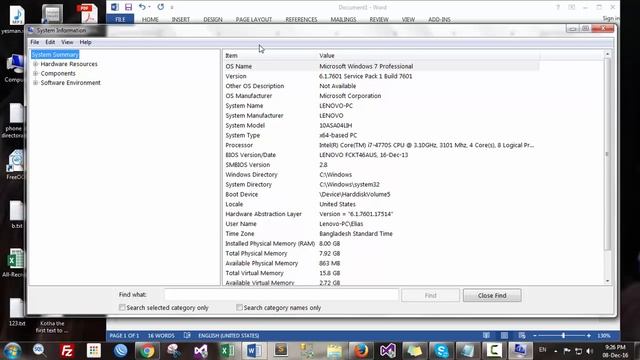Show hidden tray icons arrow
Image resolution: width=640 pixels, height=360 pixels.
(555, 351)
